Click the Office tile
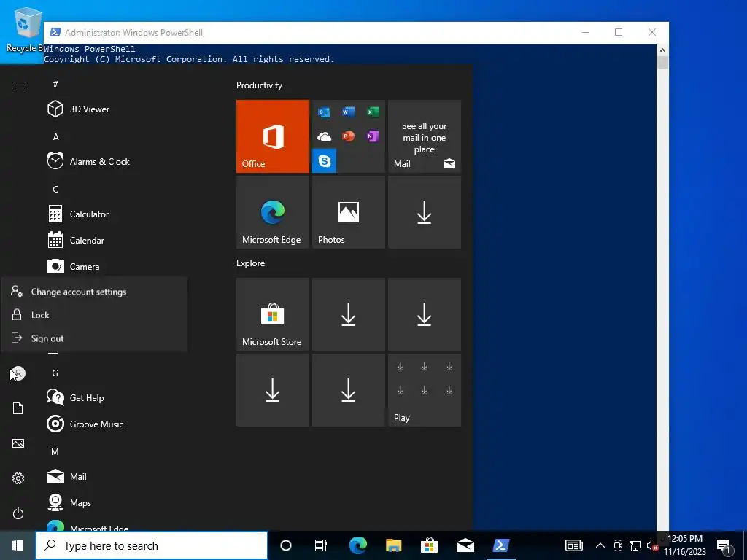 [x=273, y=136]
